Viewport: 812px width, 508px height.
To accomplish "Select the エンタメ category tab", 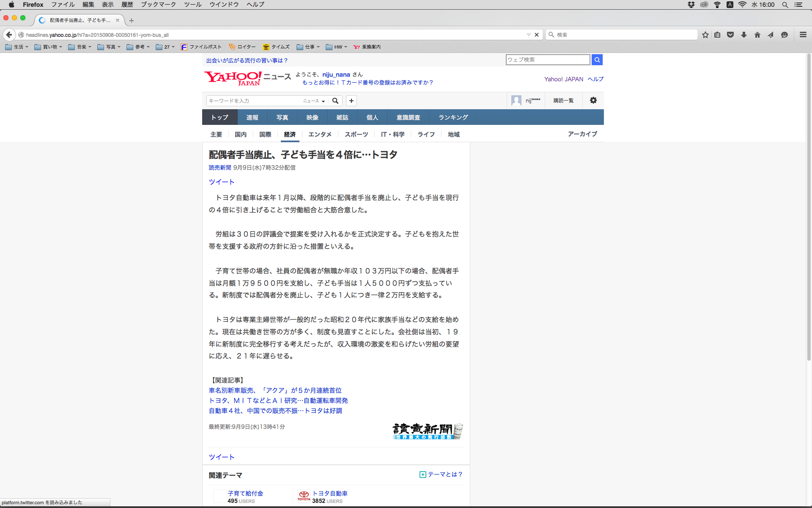I will (320, 134).
